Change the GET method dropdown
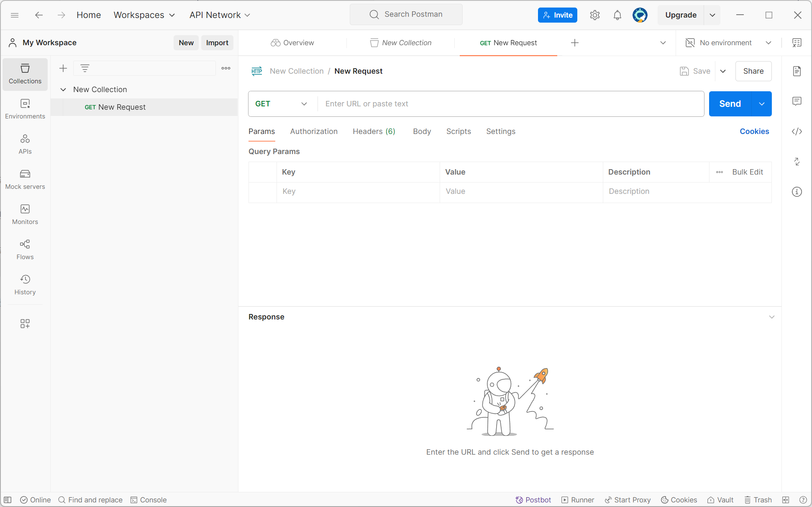812x507 pixels. click(x=282, y=104)
